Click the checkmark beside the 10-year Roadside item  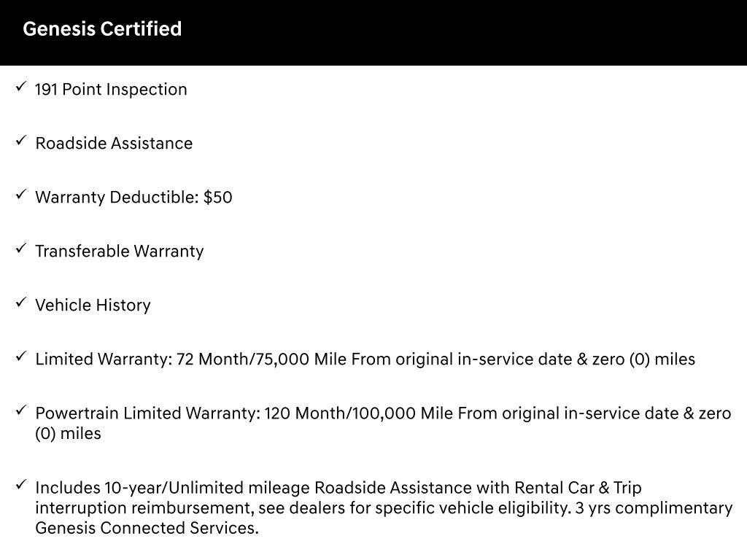coord(20,485)
